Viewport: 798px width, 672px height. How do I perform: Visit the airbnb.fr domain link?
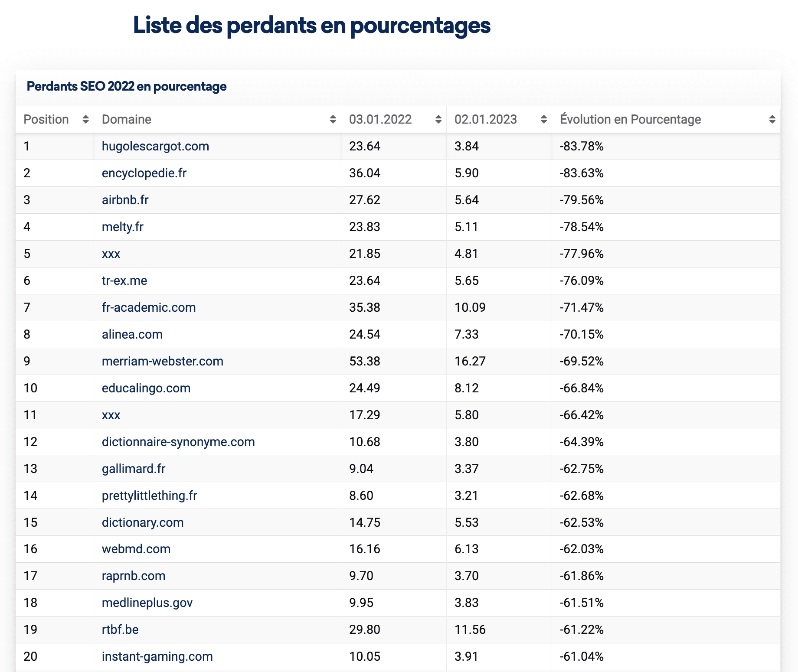pos(125,200)
